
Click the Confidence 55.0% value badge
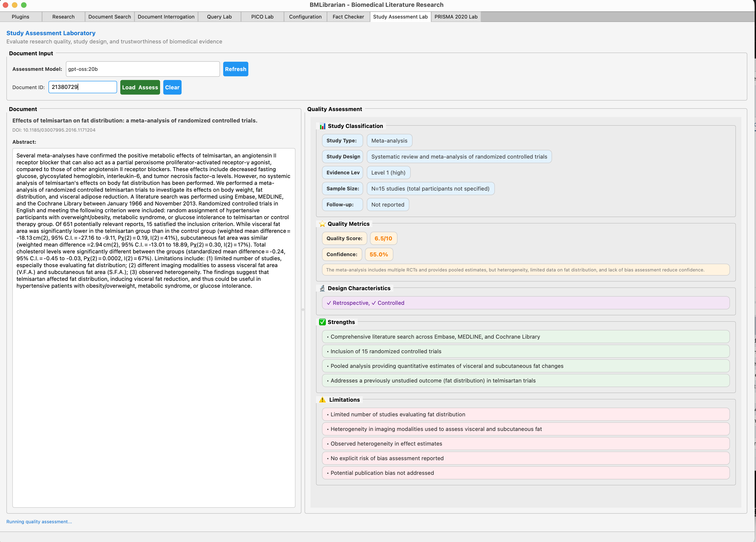coord(379,255)
